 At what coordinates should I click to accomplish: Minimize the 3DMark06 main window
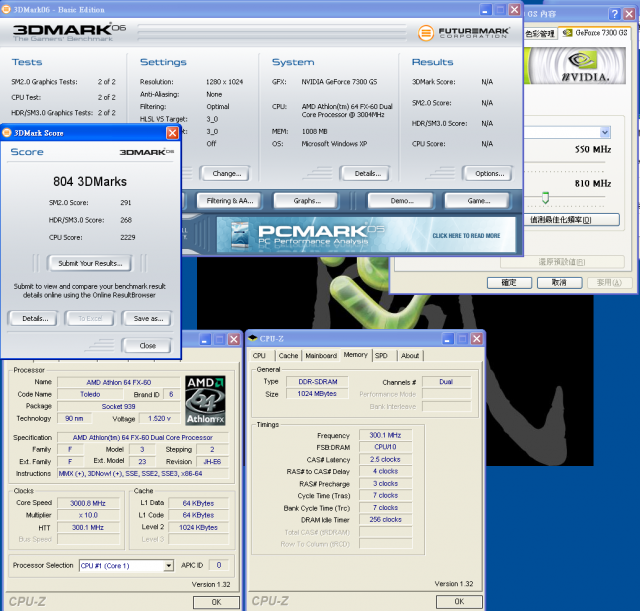coord(485,9)
